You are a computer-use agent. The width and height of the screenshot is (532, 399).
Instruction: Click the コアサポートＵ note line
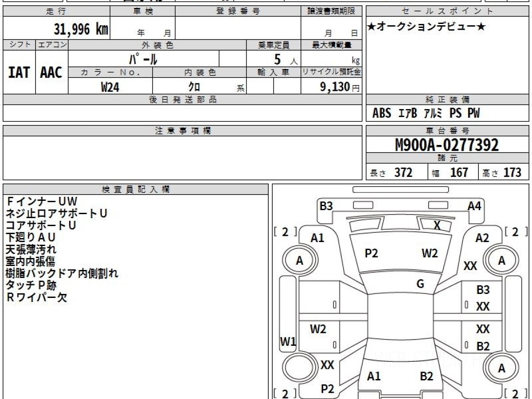[x=41, y=225]
